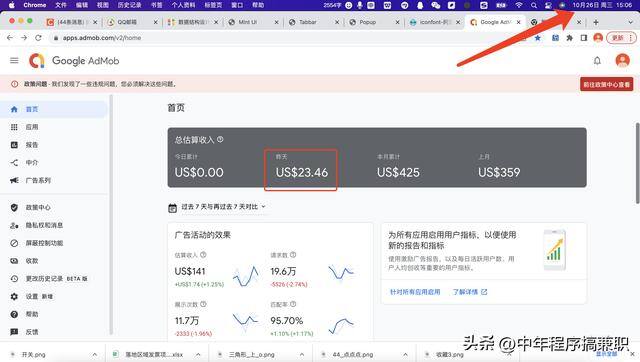640x362 pixels.
Task: Click the help icon beside 请求数
Action: [x=293, y=255]
